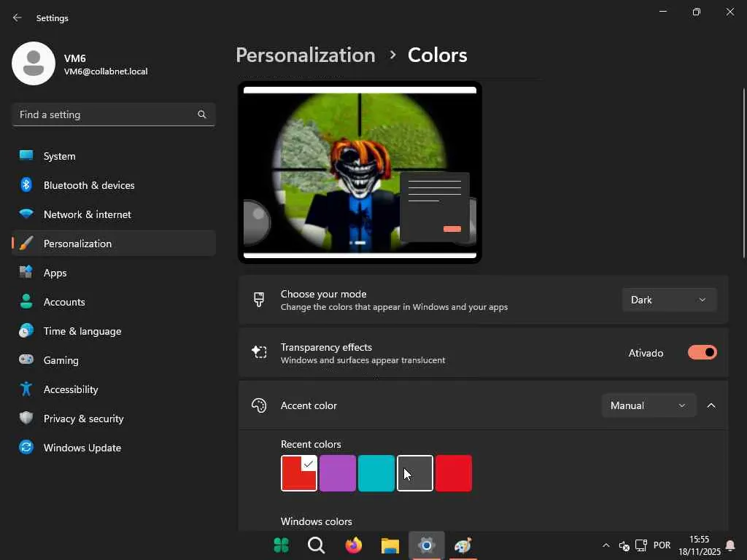The height and width of the screenshot is (560, 747).
Task: Open File Explorer from the taskbar
Action: [390, 545]
